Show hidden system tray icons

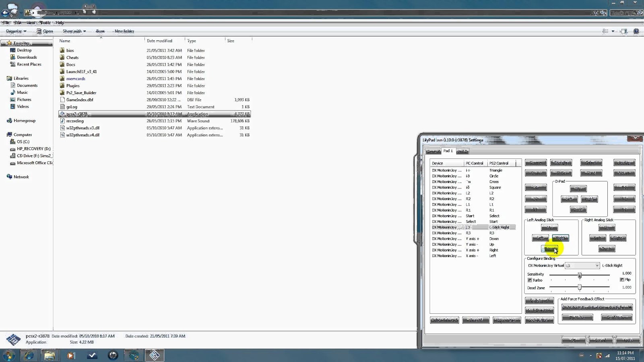591,356
